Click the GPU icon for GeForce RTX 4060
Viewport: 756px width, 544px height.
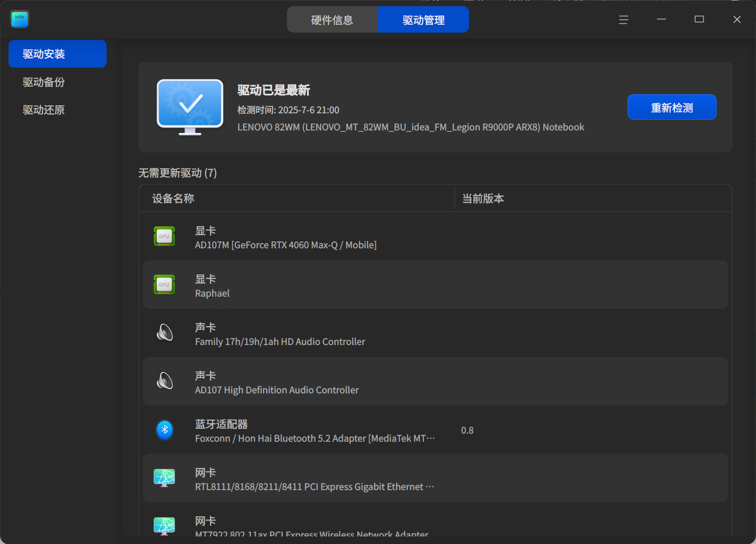coord(164,236)
